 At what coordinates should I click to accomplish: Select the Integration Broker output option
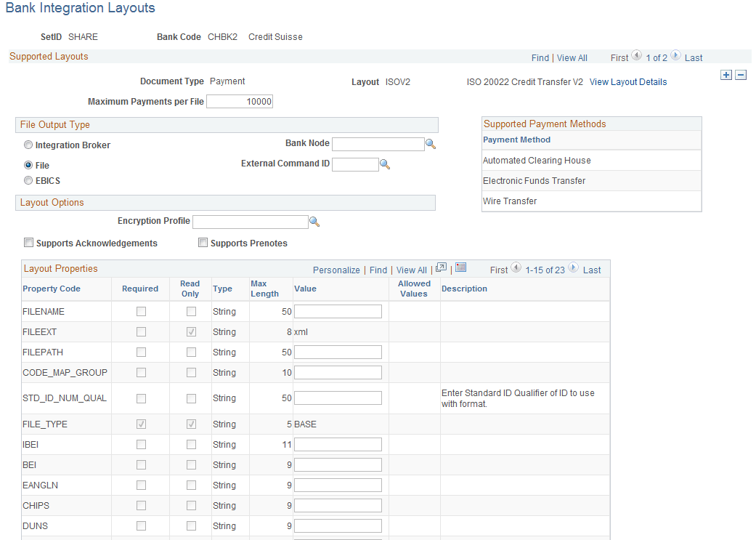click(x=28, y=144)
